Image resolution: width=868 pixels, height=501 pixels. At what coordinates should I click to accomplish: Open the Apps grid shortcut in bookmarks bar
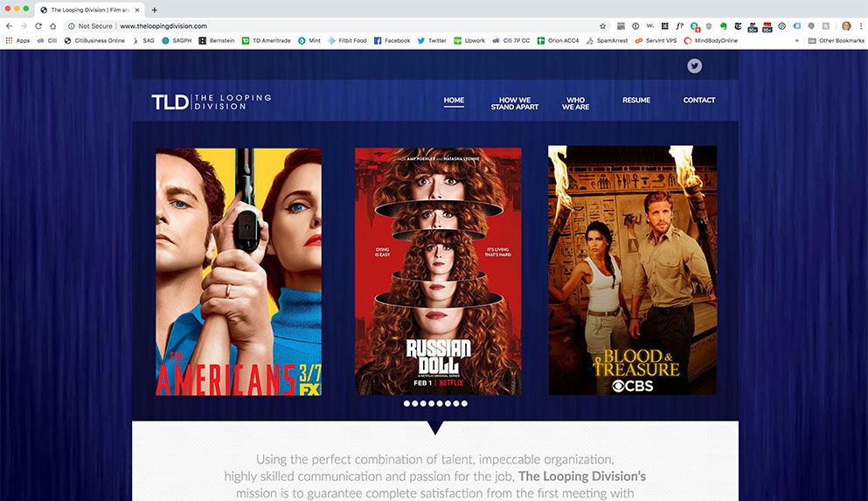[x=17, y=40]
